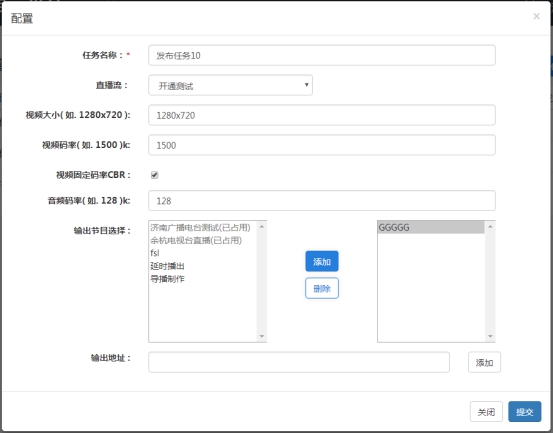The width and height of the screenshot is (553, 433).
Task: Click the 输出地址 input field
Action: 299,362
